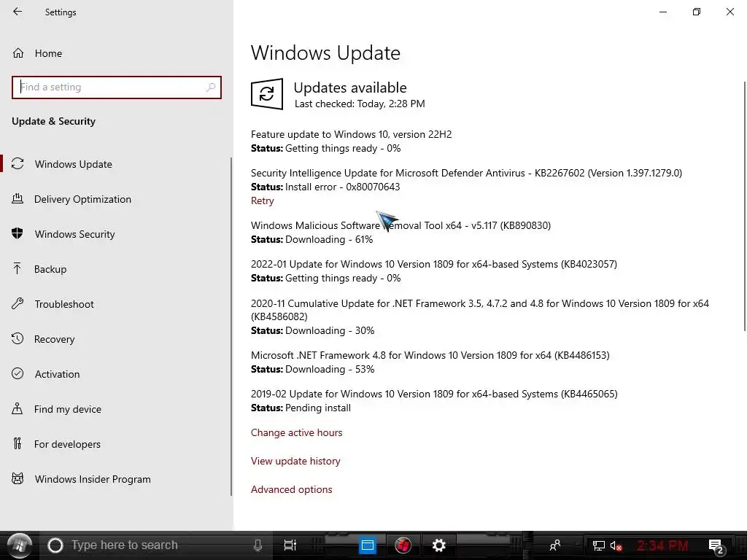Click the KB4586082 cumulative update entry
747x560 pixels.
(x=480, y=310)
